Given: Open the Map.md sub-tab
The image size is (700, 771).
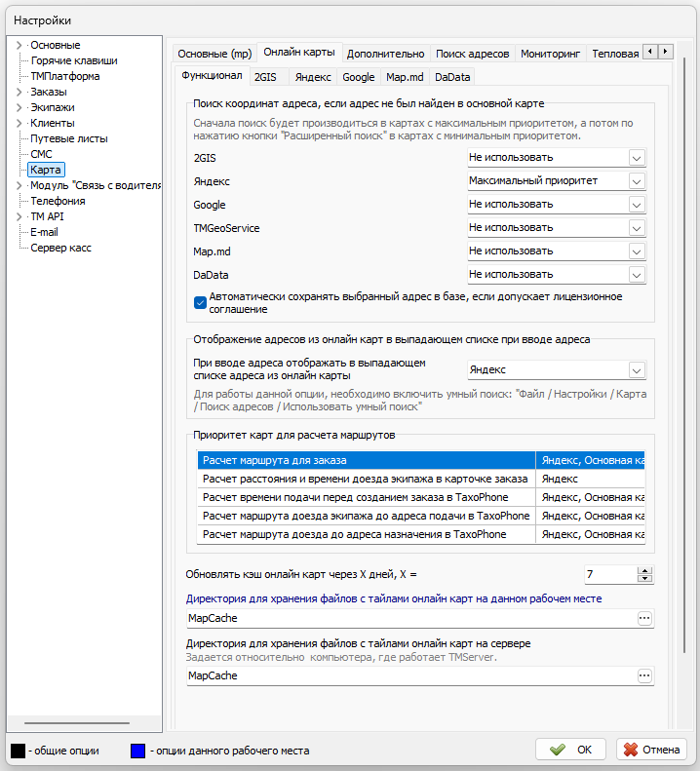Looking at the screenshot, I should [x=405, y=77].
